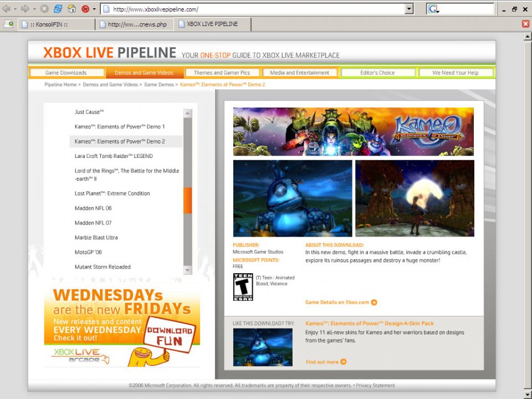The height and width of the screenshot is (399, 532).
Task: Open the Design-A-Skin Pack thumbnail image
Action: click(x=263, y=347)
